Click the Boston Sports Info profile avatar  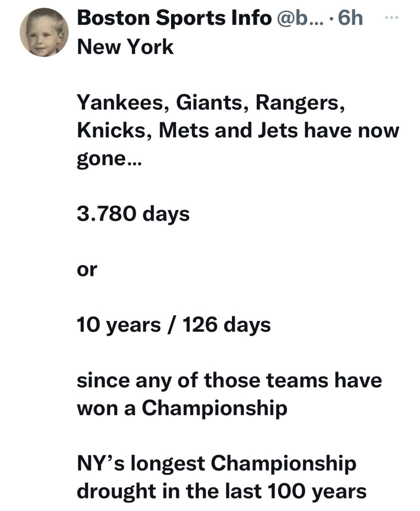(x=44, y=32)
